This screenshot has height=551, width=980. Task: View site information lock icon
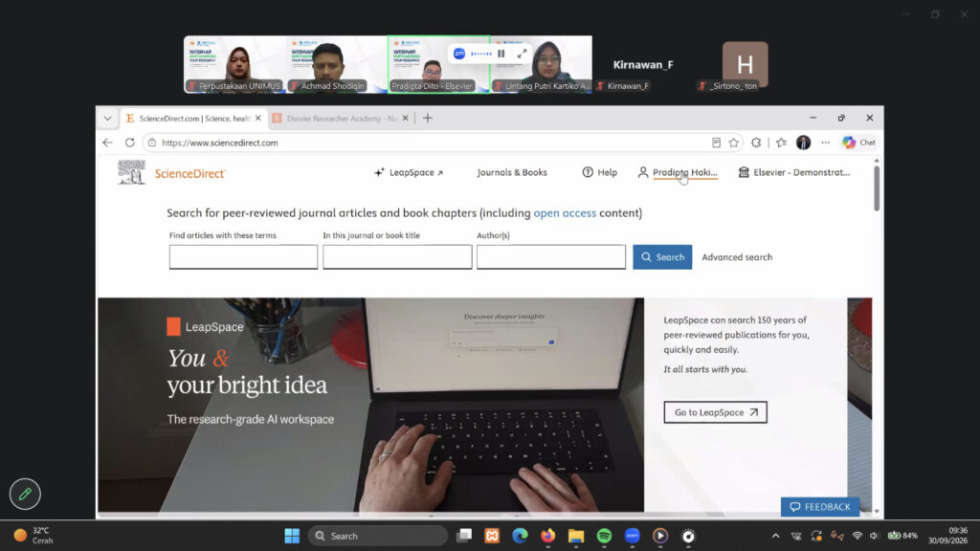point(152,143)
